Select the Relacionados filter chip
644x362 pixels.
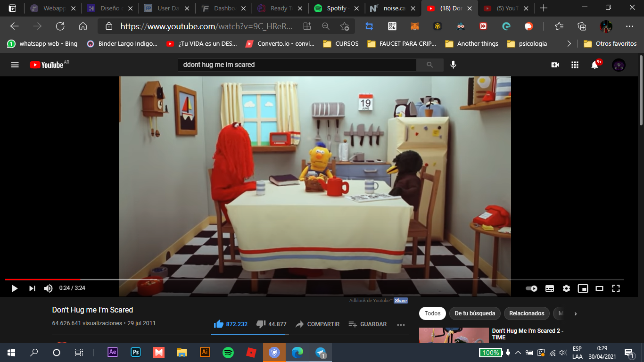(527, 313)
